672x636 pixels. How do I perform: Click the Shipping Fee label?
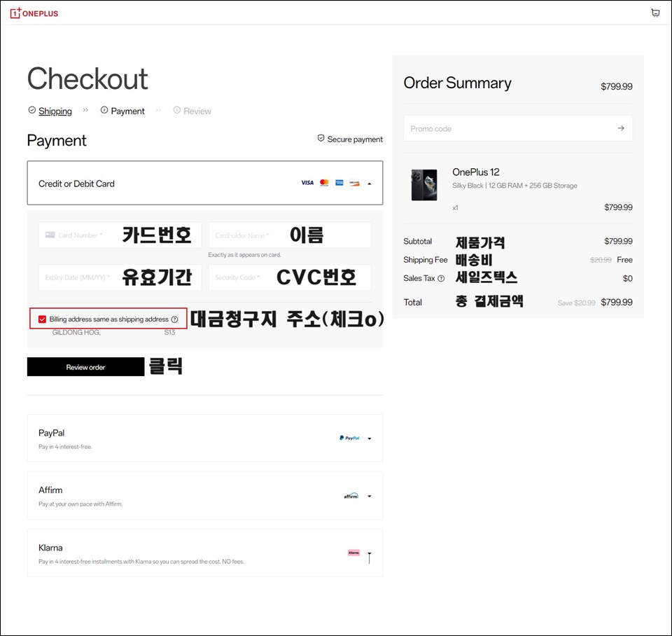pos(425,260)
